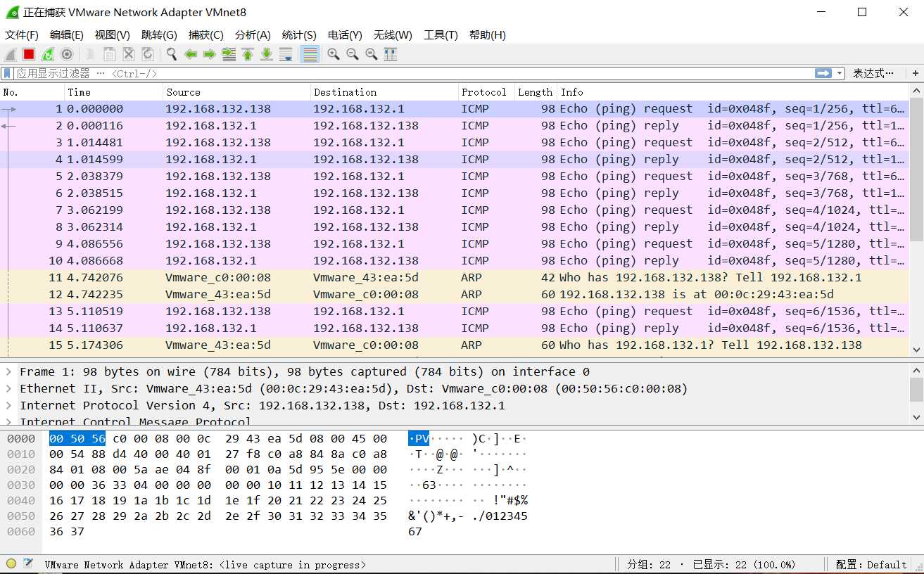Open the 文件(F) menu
Viewport: 924px width, 574px height.
(22, 34)
